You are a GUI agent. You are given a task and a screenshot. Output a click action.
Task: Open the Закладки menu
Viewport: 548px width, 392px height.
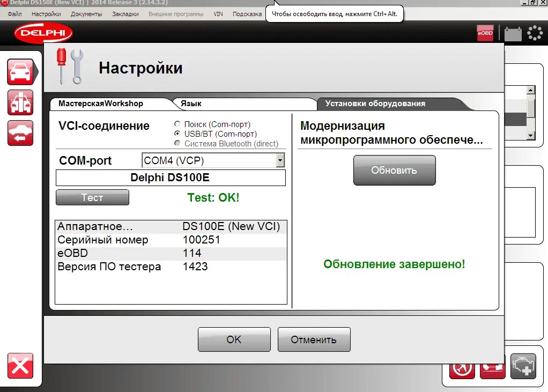125,14
